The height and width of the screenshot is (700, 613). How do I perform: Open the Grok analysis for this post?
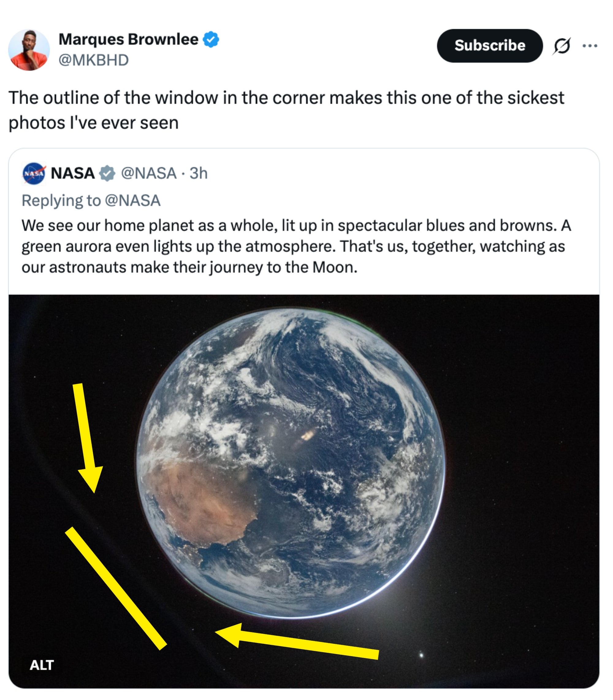pos(563,46)
